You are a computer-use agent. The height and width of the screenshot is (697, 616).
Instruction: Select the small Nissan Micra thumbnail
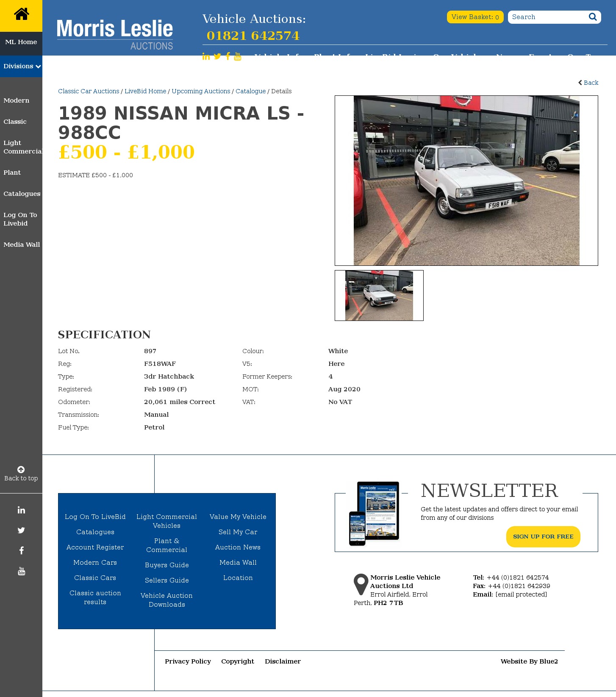pyautogui.click(x=379, y=296)
